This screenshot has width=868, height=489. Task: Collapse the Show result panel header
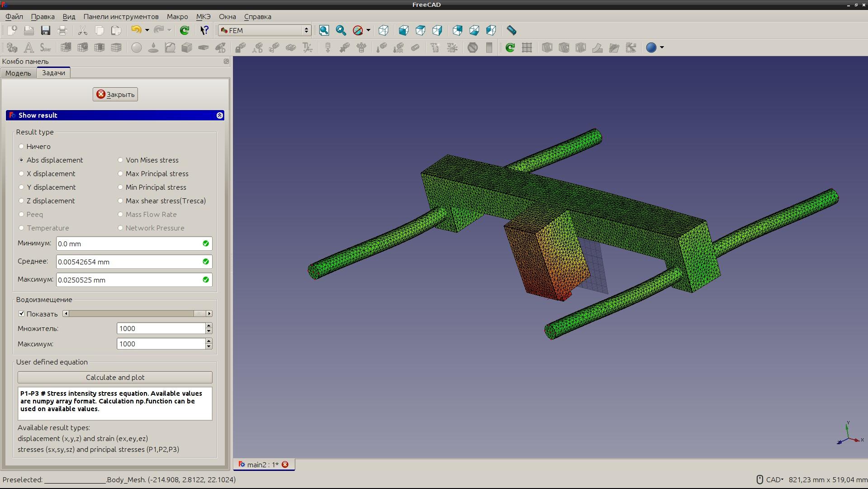219,115
